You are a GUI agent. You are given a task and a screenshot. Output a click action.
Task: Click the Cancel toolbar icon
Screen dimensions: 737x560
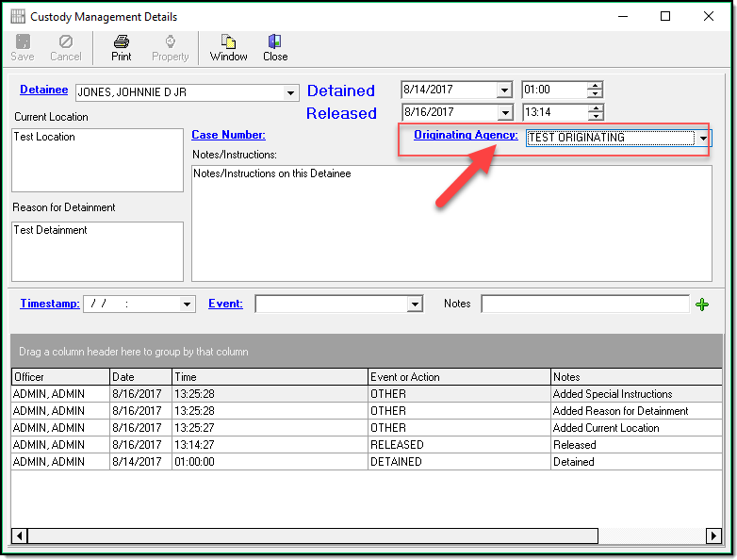click(66, 42)
